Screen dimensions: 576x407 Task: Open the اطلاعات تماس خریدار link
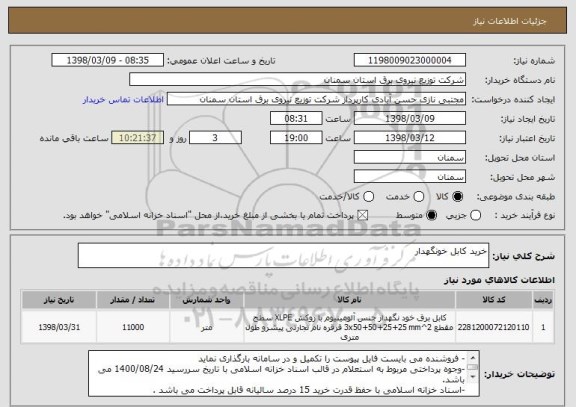123,100
